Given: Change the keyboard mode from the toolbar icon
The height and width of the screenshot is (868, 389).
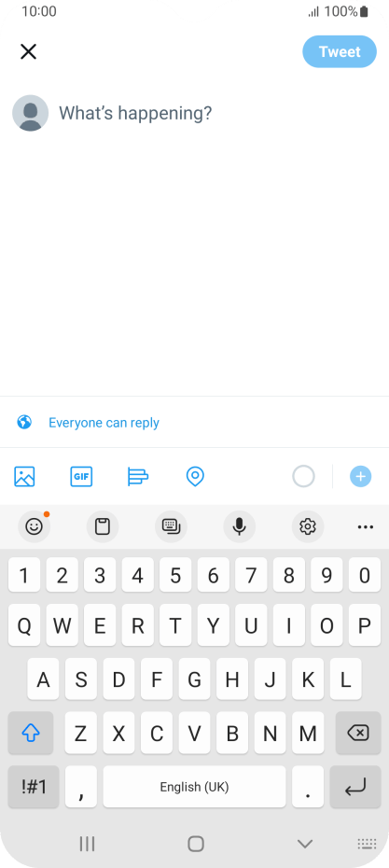Looking at the screenshot, I should point(171,526).
